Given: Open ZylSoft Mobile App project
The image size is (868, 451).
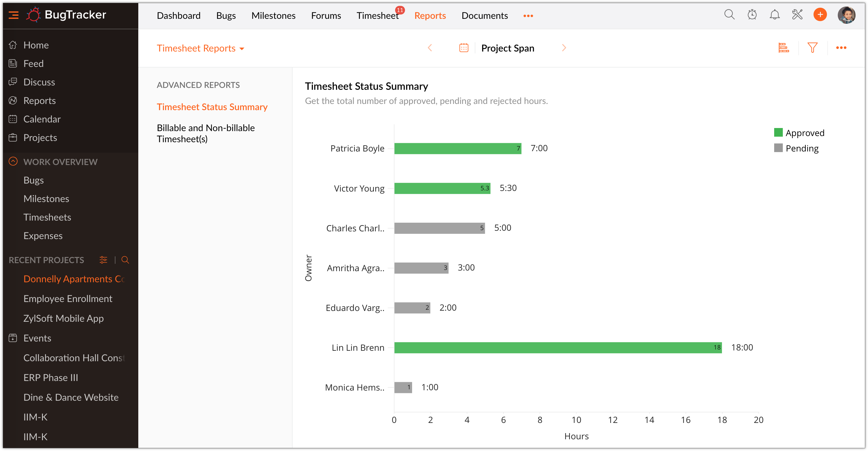Looking at the screenshot, I should tap(63, 318).
